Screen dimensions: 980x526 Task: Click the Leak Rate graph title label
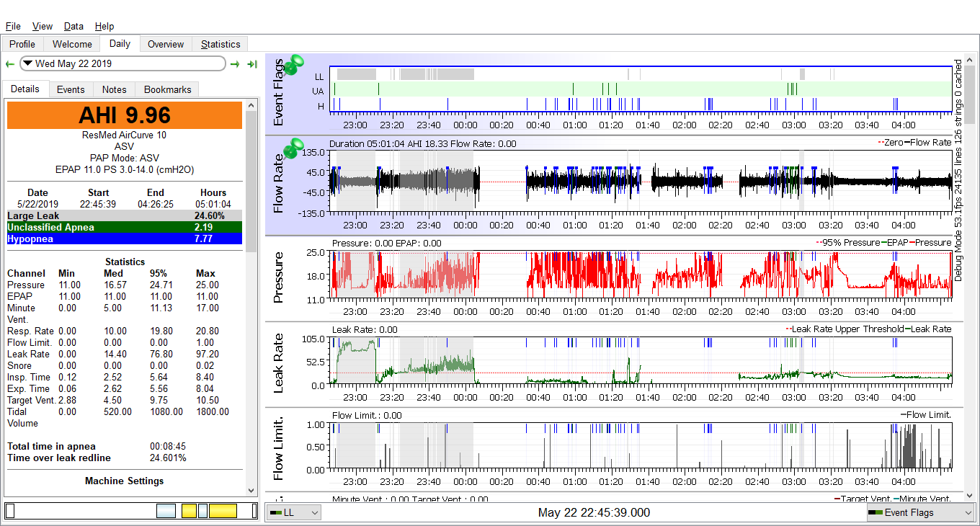coord(278,362)
